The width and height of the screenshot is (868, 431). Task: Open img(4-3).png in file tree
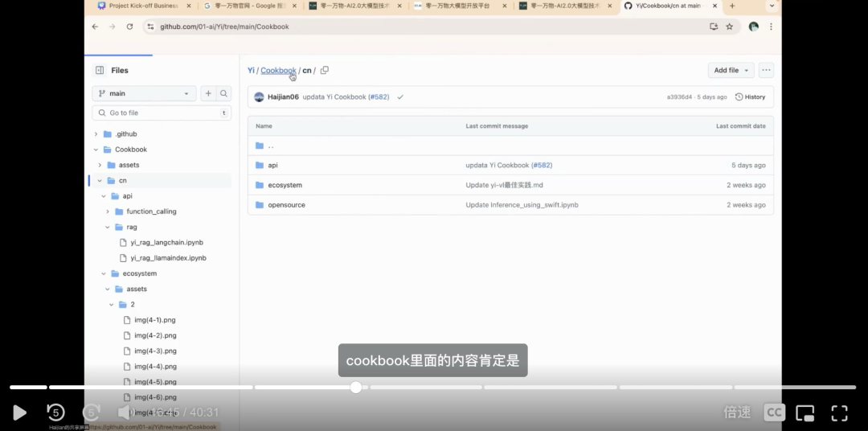pos(155,351)
